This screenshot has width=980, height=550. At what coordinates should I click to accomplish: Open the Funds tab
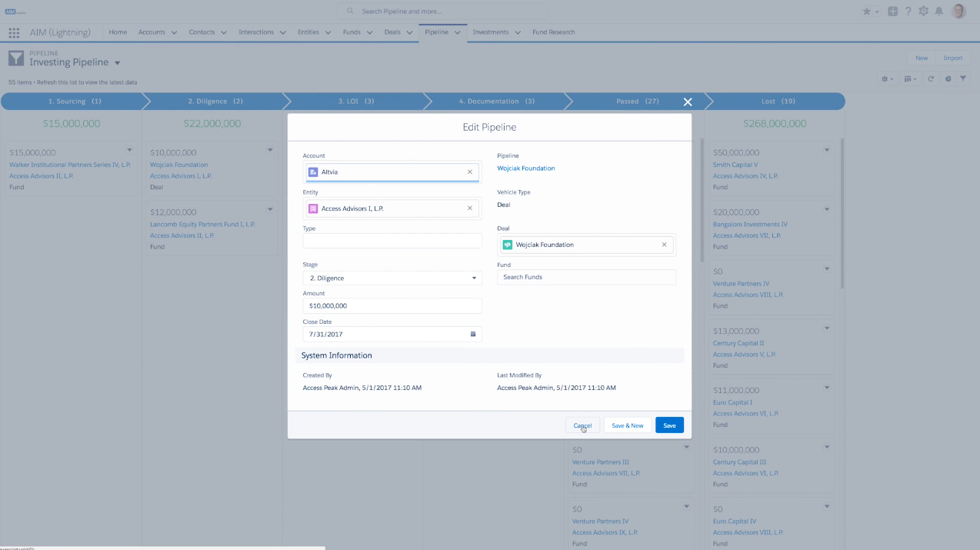(x=352, y=32)
